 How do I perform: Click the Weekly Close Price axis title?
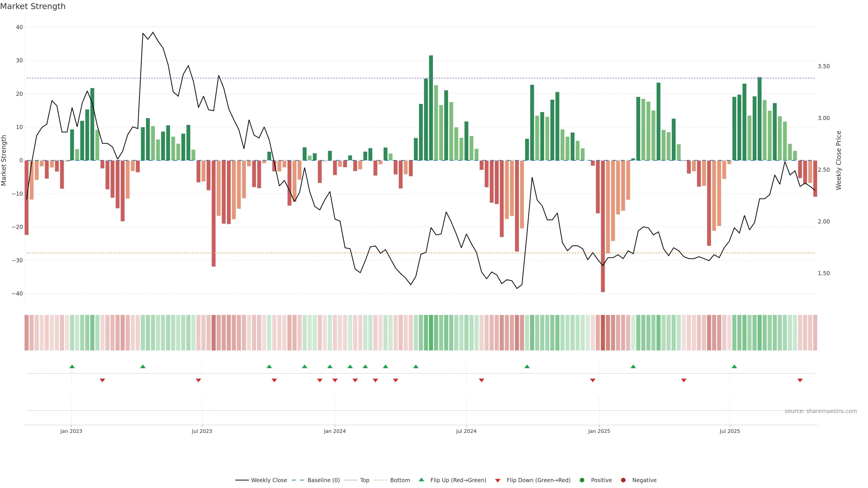click(x=839, y=160)
